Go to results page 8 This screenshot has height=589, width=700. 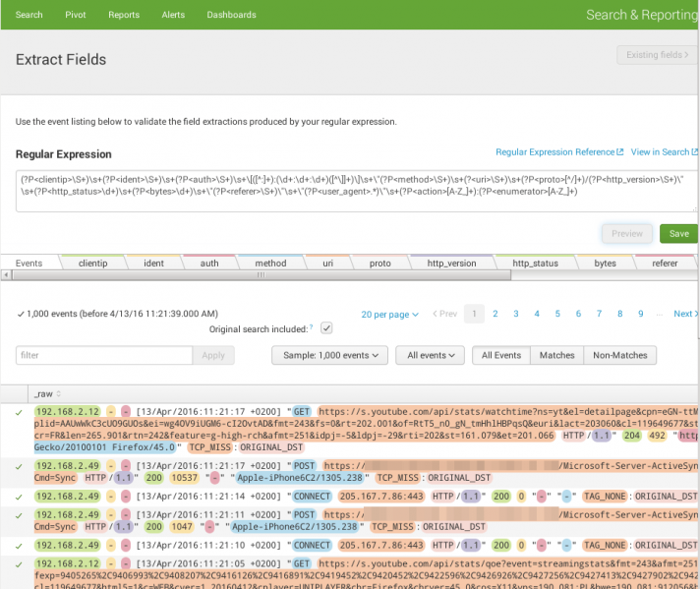(619, 314)
